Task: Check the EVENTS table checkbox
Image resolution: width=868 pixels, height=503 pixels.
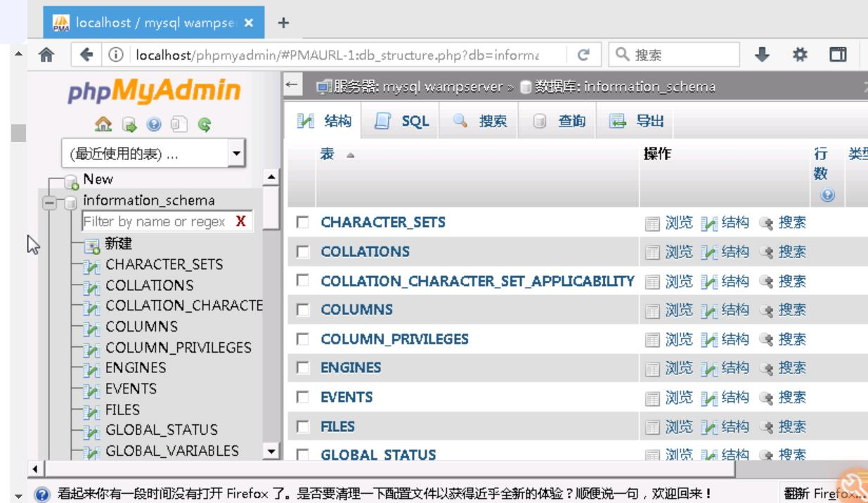Action: click(x=303, y=398)
